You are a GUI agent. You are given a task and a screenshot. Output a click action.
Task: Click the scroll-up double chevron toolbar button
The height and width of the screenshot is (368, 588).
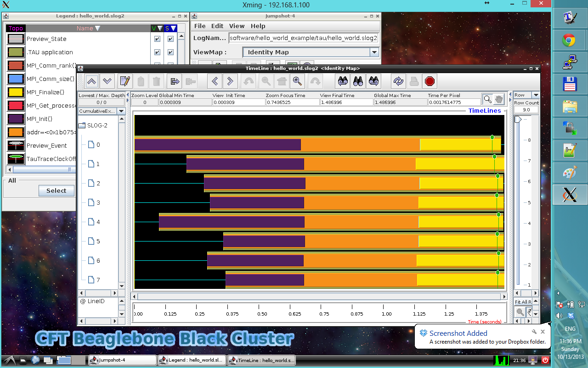92,81
